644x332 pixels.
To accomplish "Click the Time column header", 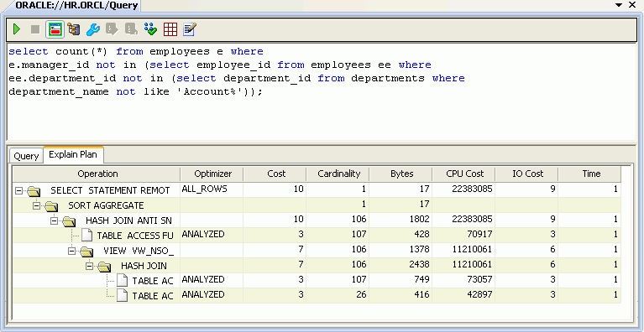I will click(x=590, y=174).
